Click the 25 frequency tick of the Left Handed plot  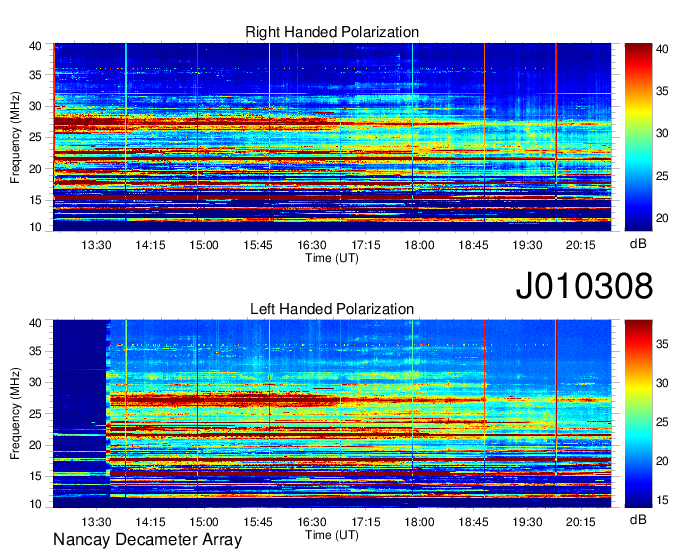click(35, 414)
